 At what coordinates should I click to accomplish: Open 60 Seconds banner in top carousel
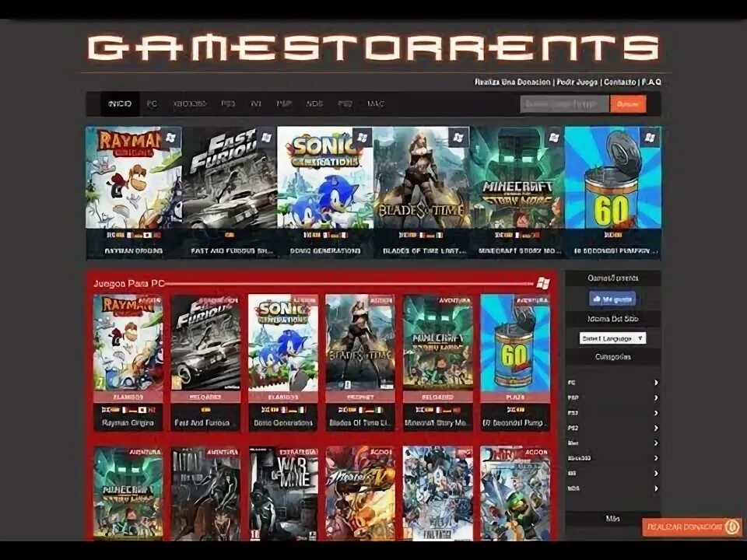613,192
